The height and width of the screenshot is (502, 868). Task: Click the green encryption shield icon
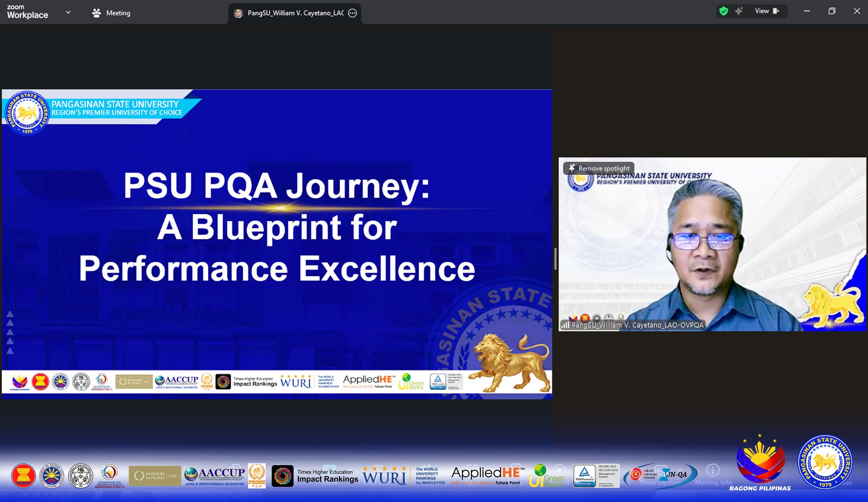tap(723, 11)
